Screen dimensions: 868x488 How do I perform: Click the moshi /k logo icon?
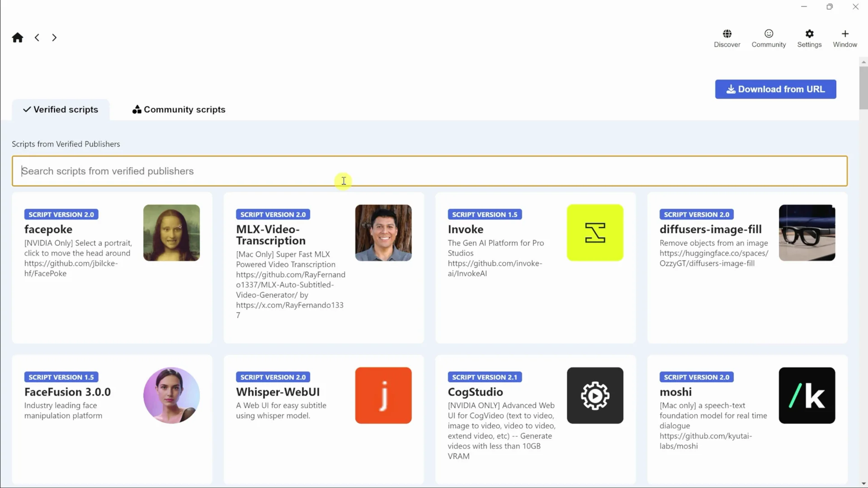coord(807,395)
